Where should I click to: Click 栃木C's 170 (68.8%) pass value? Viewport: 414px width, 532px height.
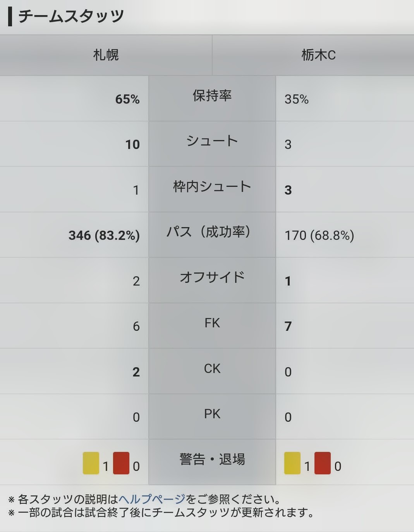[320, 235]
